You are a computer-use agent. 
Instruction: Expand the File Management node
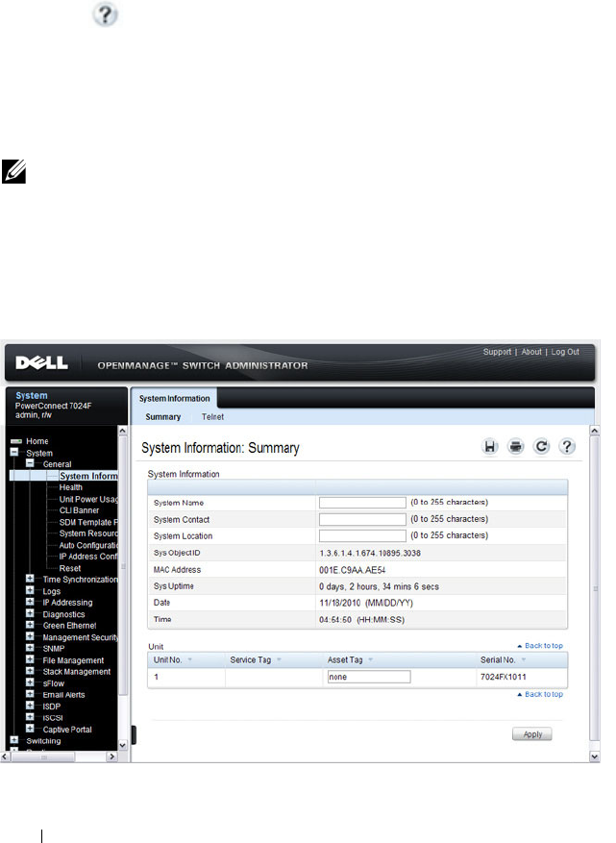(30, 659)
